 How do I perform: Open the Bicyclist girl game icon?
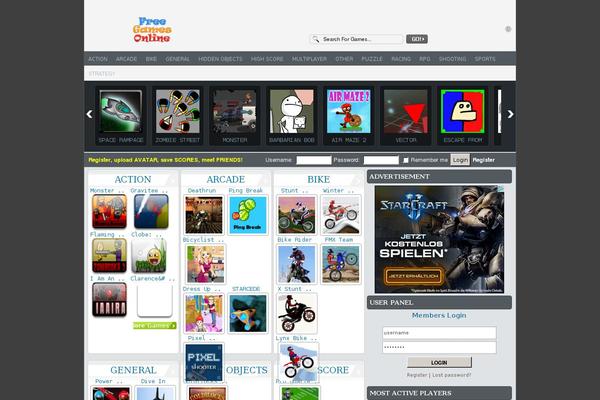205,264
